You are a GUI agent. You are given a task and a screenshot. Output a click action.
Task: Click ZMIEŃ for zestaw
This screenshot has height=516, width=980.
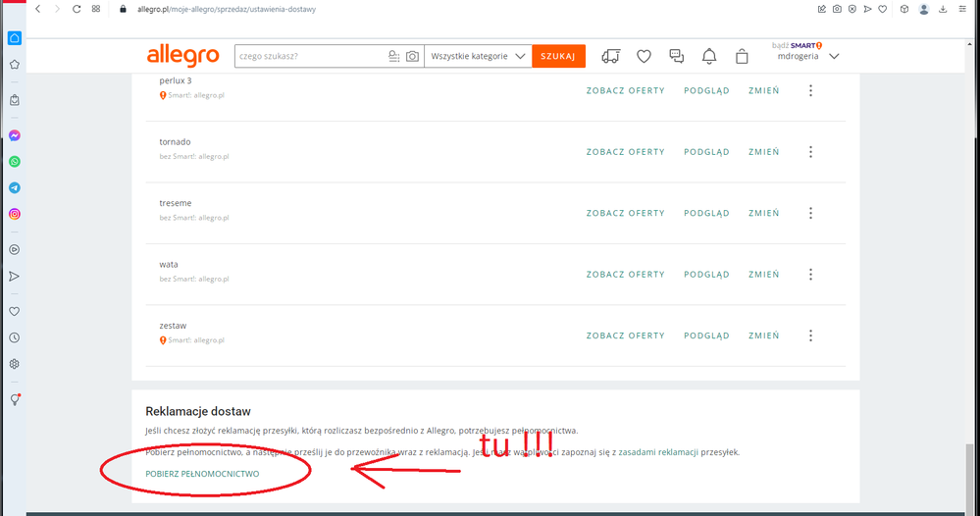coord(764,335)
